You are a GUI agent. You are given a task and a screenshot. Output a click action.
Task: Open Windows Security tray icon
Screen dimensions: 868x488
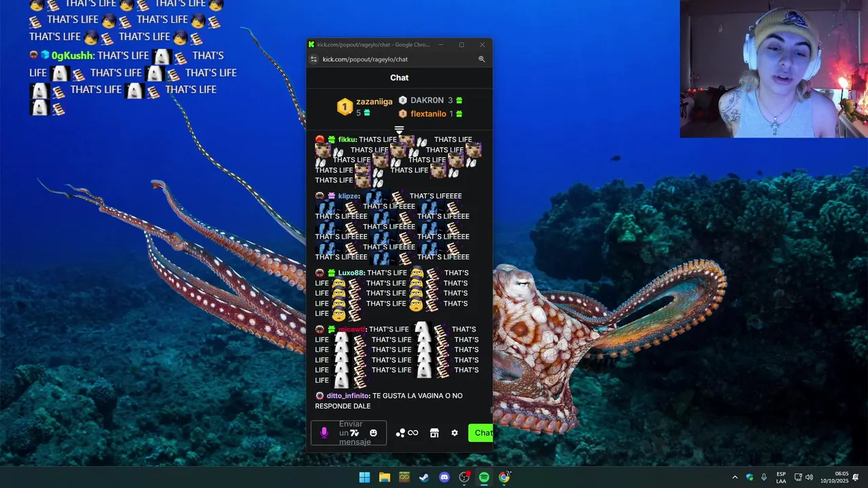[749, 477]
